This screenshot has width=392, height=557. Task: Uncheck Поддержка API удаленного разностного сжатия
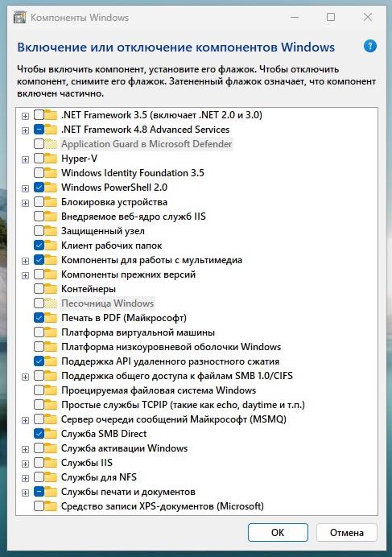[39, 361]
